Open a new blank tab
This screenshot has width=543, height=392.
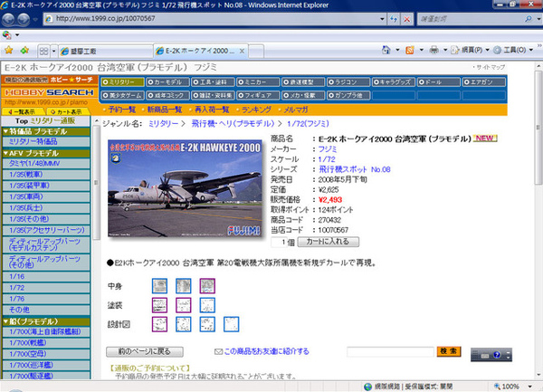pyautogui.click(x=256, y=52)
